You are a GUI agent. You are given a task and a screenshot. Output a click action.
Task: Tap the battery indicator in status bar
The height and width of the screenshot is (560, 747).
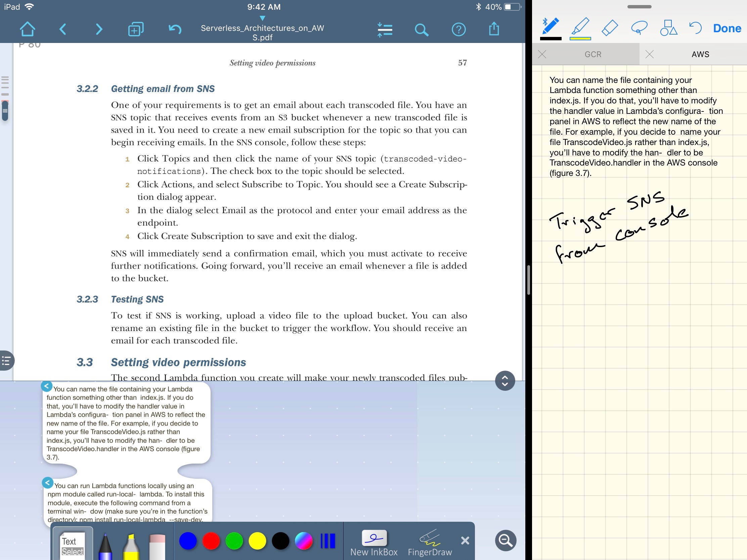click(512, 7)
